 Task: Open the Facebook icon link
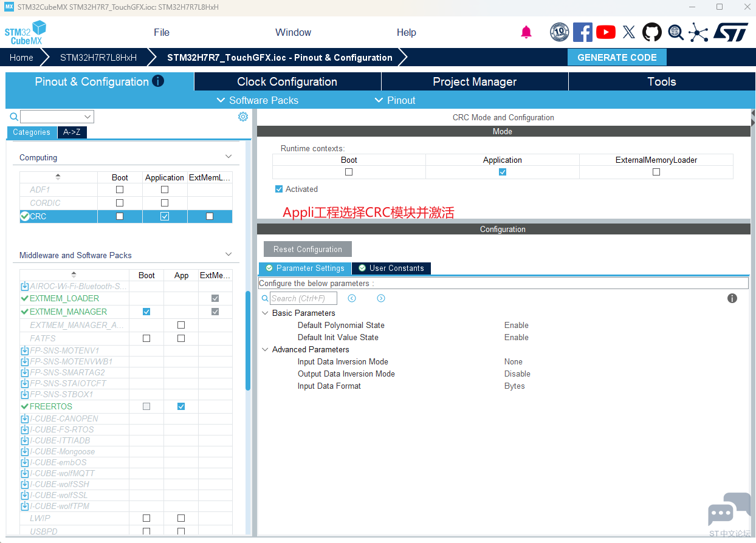pyautogui.click(x=582, y=32)
